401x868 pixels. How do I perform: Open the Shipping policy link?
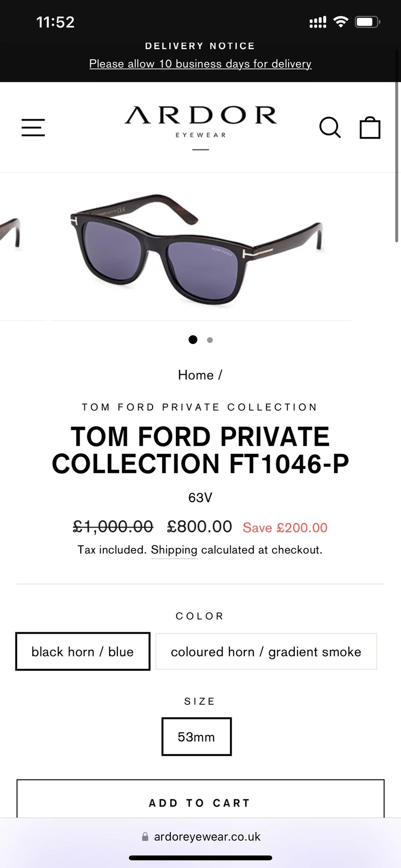(x=174, y=550)
